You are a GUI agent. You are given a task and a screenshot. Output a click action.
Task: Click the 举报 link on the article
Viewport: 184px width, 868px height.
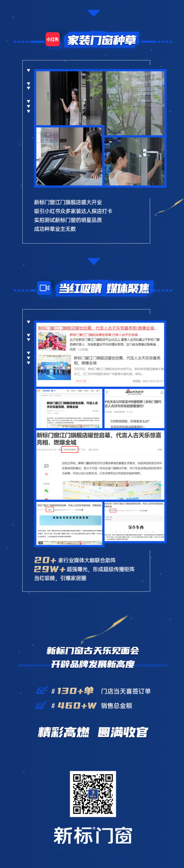pos(160,449)
